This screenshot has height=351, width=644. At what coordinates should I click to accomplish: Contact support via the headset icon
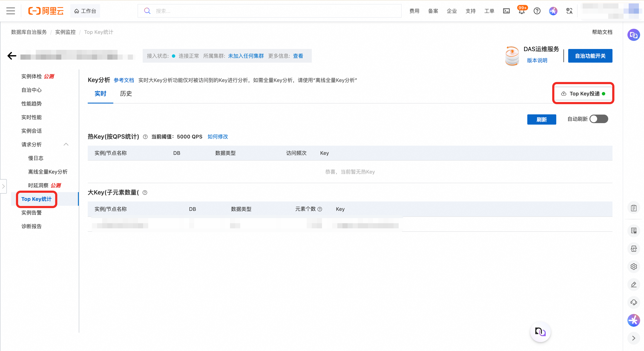[634, 302]
